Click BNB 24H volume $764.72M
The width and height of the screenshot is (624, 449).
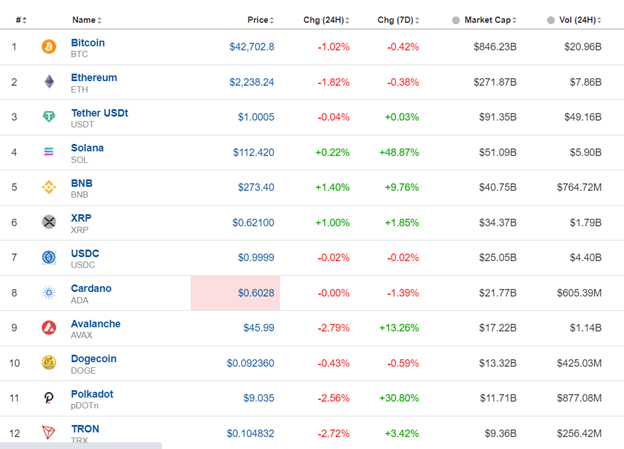579,187
